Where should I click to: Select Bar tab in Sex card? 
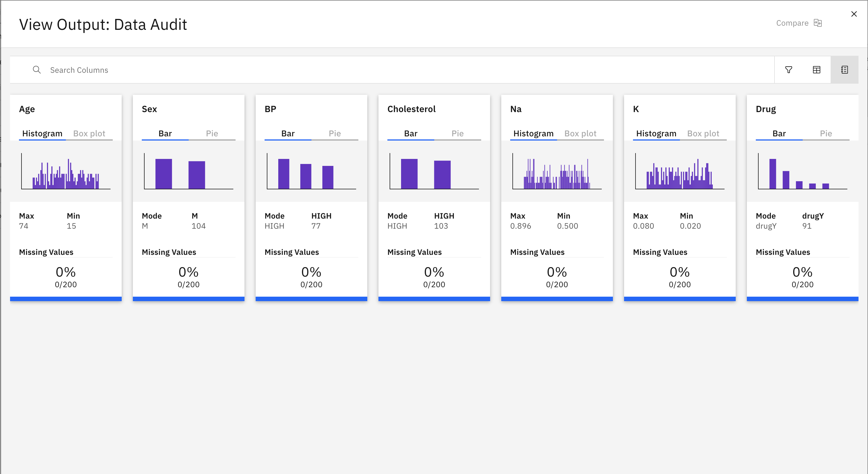pyautogui.click(x=165, y=134)
